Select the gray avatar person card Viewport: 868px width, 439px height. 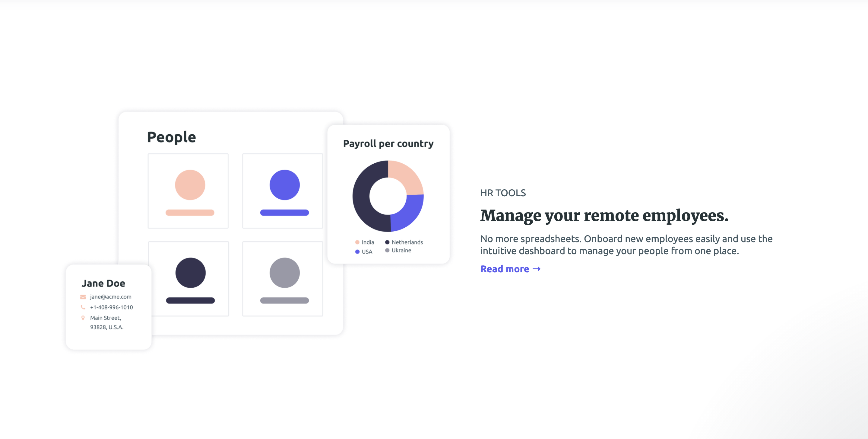pos(283,279)
